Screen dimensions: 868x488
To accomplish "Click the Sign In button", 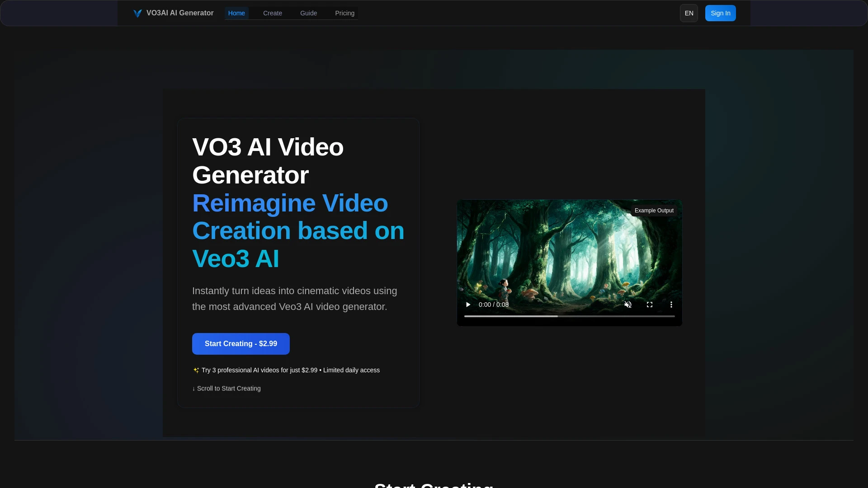I will pyautogui.click(x=720, y=13).
